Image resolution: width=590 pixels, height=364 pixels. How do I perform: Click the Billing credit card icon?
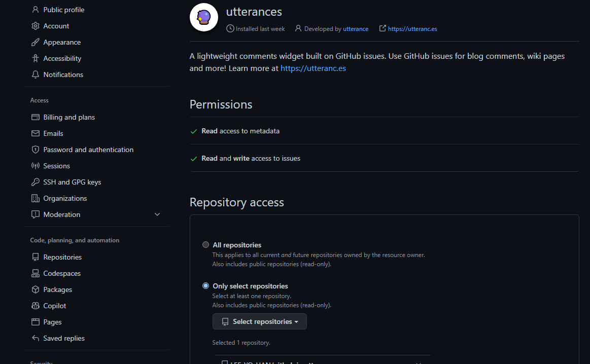click(36, 117)
